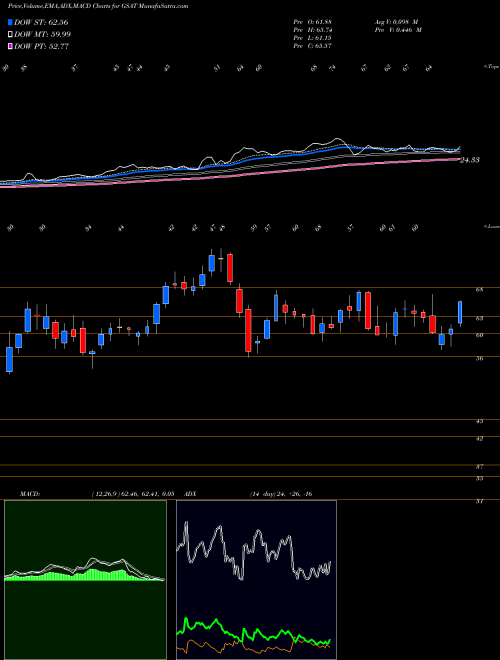This screenshot has width=500, height=660.
Task: Click the 35 price level label
Action: pyautogui.click(x=480, y=479)
